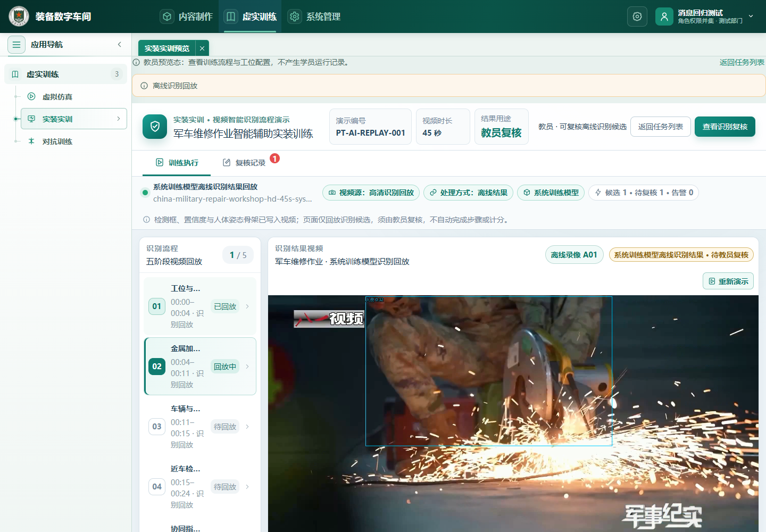Expand the 实装实训 sidebar chevron

tap(118, 119)
